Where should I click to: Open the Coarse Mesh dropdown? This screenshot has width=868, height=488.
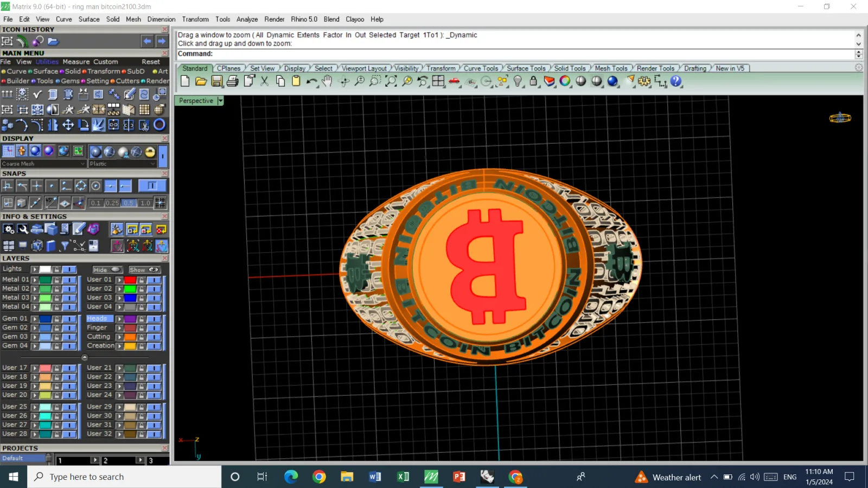tap(43, 164)
